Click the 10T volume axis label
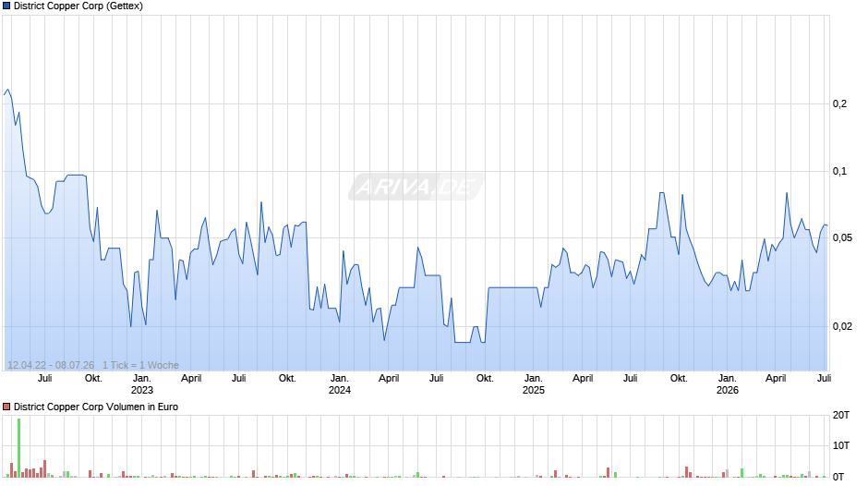Image resolution: width=868 pixels, height=486 pixels. coord(841,445)
